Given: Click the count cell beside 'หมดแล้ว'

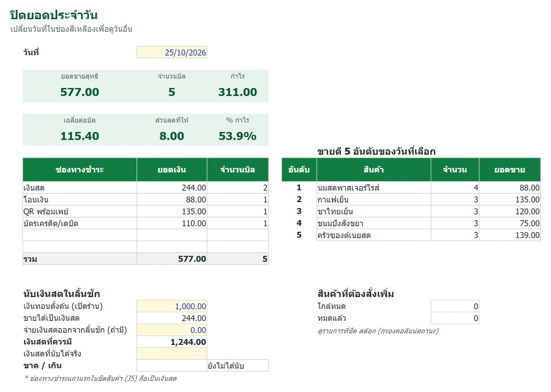Looking at the screenshot, I should pos(455,318).
